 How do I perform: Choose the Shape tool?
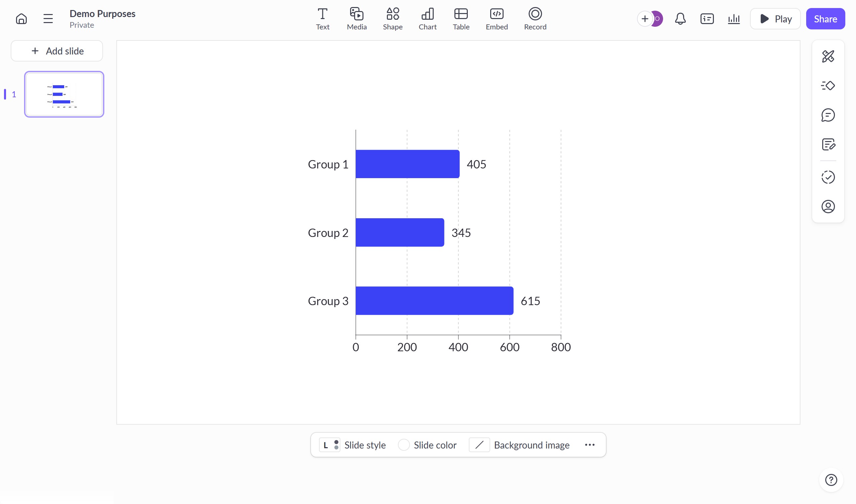click(392, 19)
